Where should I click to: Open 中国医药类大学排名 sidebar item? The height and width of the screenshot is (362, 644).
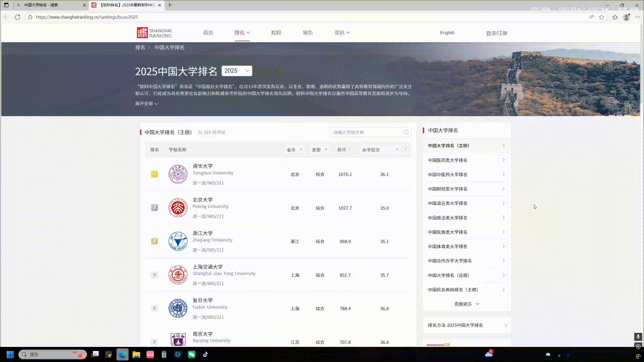click(x=466, y=160)
